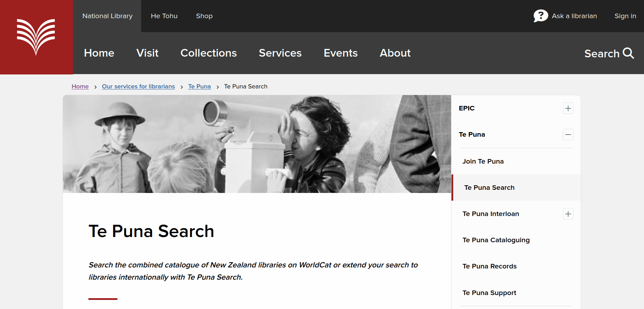Click the Sign in link

point(625,16)
